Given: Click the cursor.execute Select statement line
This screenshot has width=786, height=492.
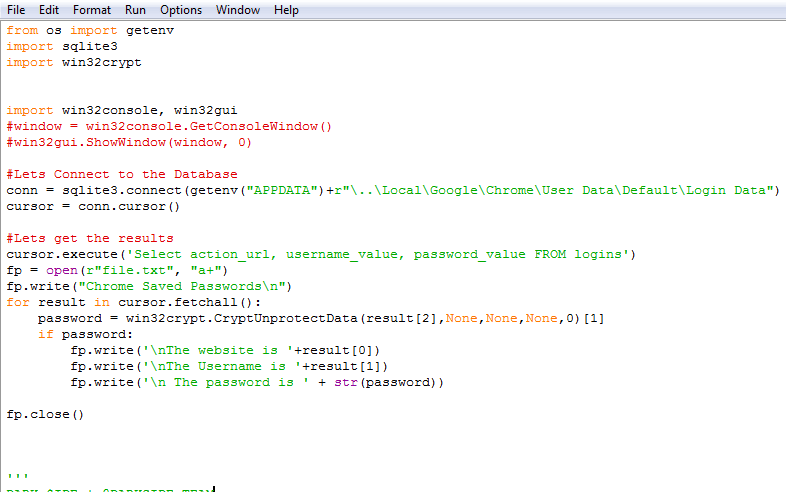Looking at the screenshot, I should [x=321, y=254].
